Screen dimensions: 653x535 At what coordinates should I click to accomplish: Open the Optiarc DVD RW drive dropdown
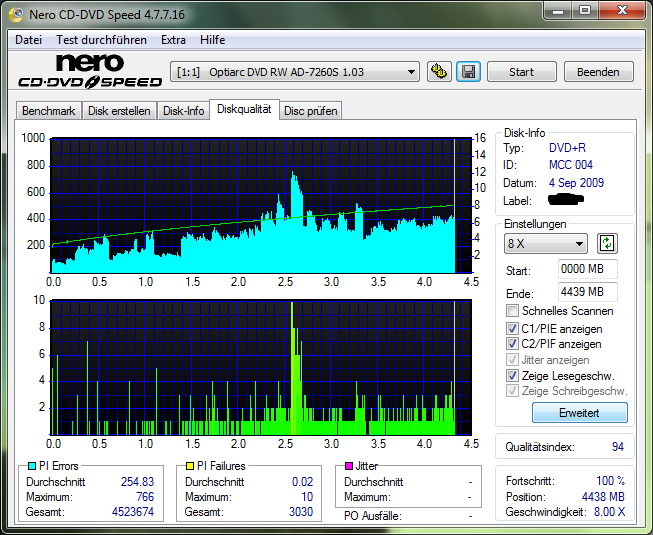pyautogui.click(x=297, y=72)
